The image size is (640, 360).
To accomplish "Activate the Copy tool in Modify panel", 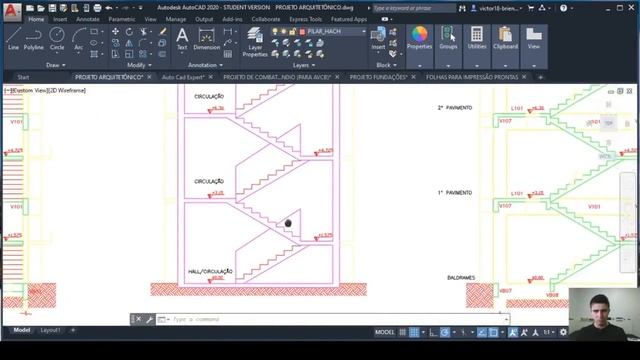I will pyautogui.click(x=116, y=43).
